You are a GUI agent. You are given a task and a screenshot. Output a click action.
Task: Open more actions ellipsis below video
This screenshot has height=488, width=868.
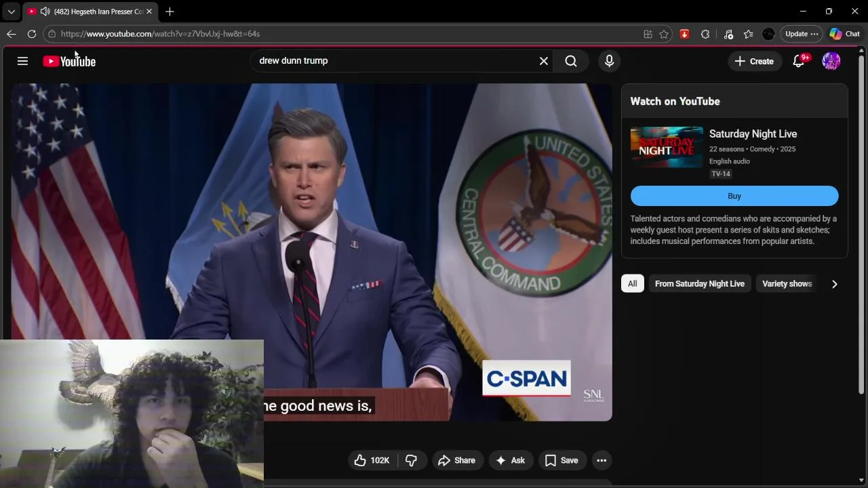click(x=601, y=460)
